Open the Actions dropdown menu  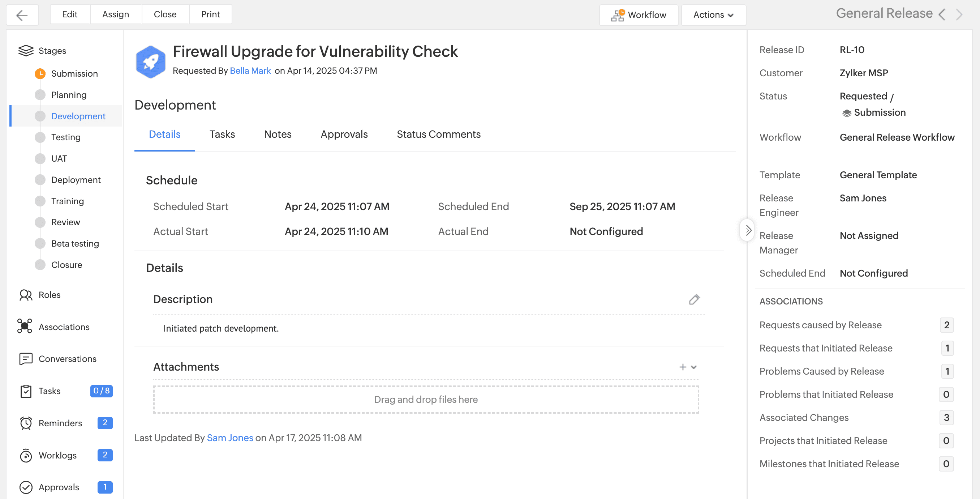click(x=713, y=15)
